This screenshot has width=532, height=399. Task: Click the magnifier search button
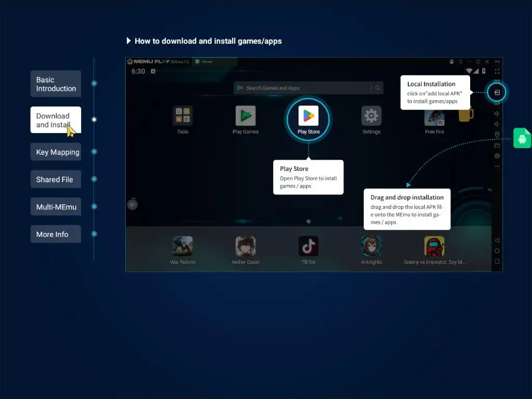click(377, 88)
